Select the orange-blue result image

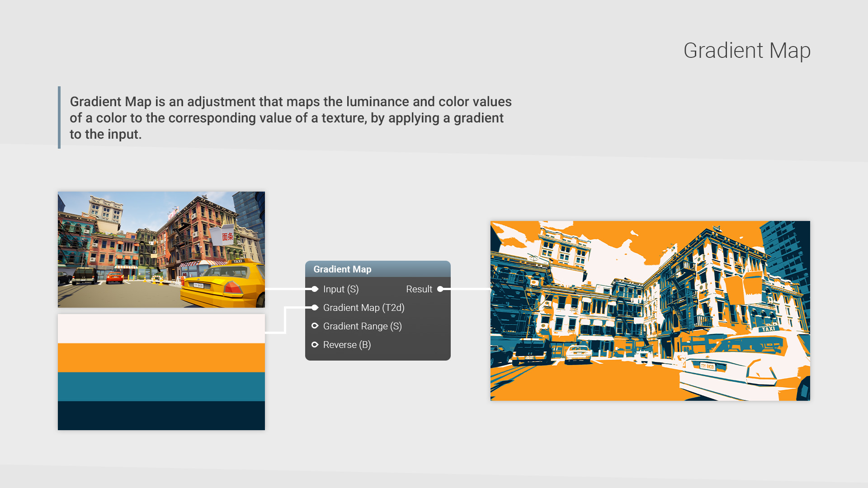(650, 311)
